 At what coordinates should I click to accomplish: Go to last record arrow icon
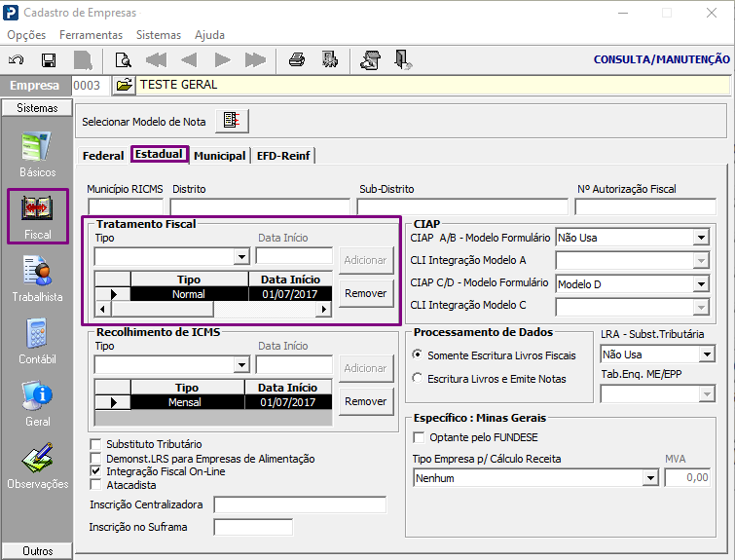(255, 60)
